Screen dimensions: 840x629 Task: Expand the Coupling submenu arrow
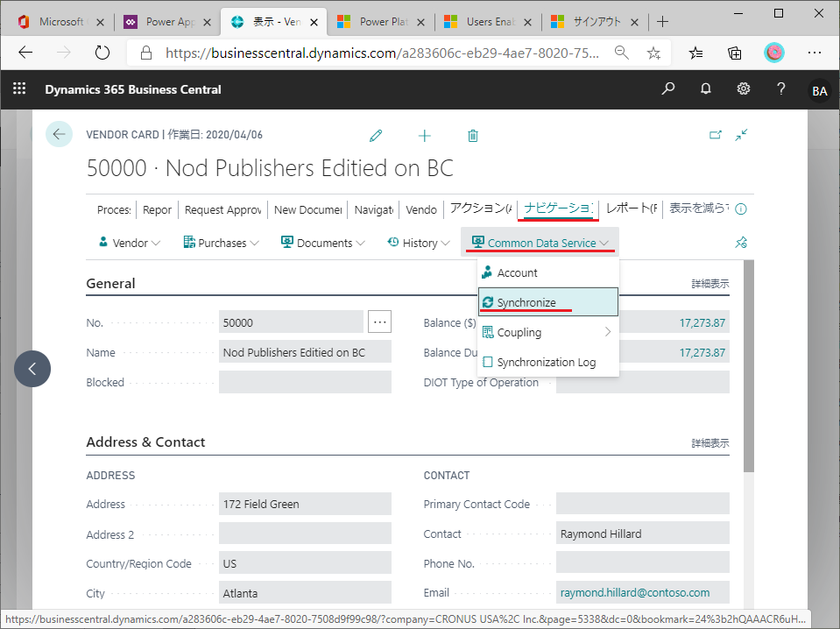tap(608, 332)
